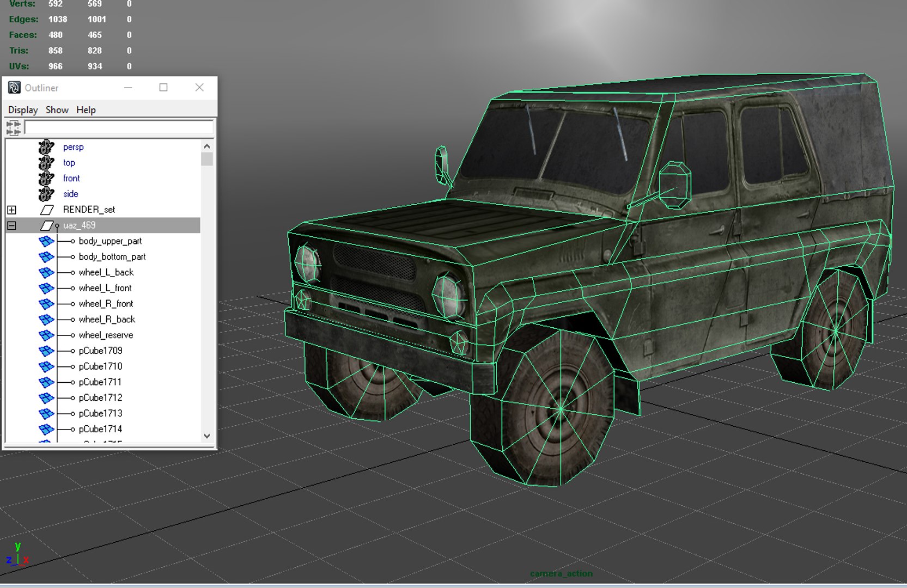Image resolution: width=907 pixels, height=588 pixels.
Task: Click the persp camera icon
Action: (x=46, y=147)
